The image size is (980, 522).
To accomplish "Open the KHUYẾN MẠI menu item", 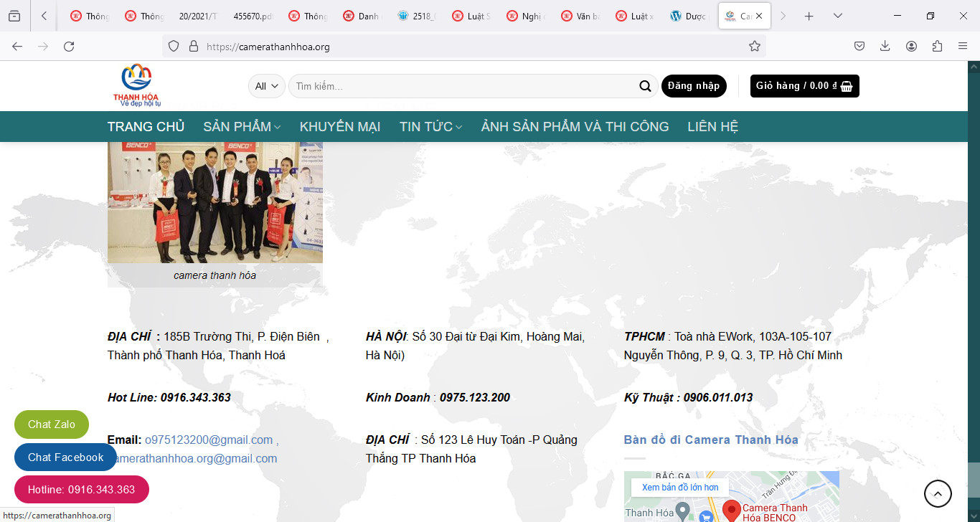I will (339, 127).
